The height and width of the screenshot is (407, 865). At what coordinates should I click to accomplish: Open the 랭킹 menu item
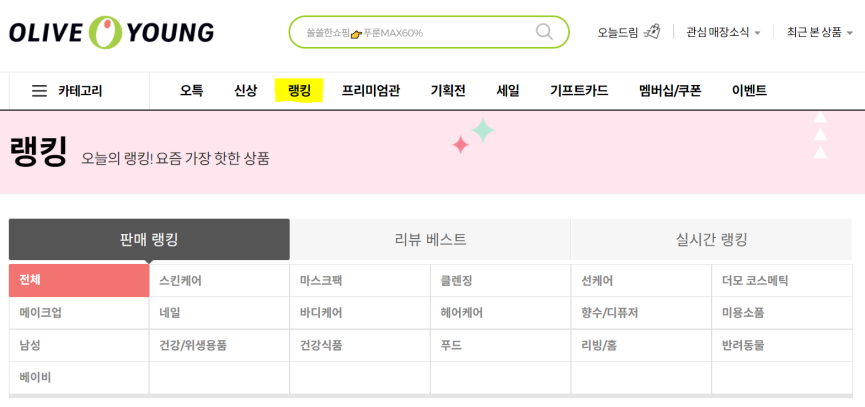tap(299, 91)
